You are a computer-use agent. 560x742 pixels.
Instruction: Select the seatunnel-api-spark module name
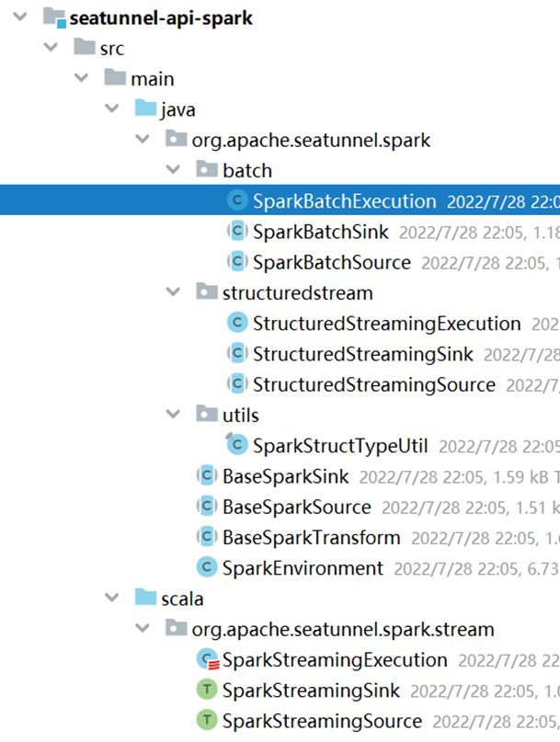pos(161,18)
